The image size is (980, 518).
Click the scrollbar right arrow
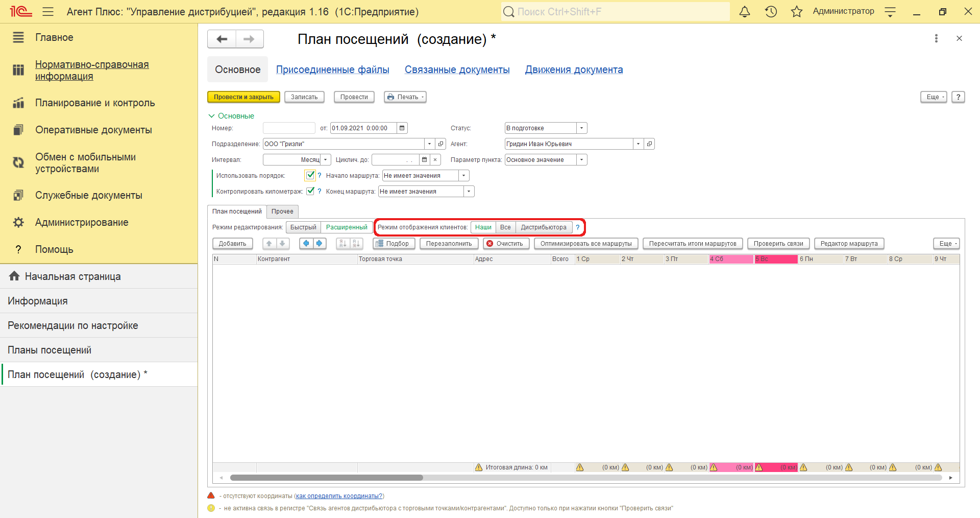point(950,478)
